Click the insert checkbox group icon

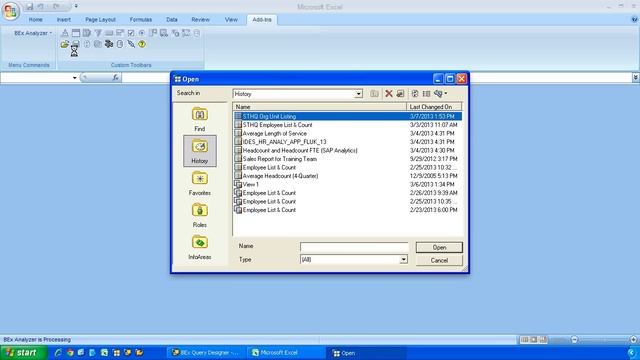[131, 33]
